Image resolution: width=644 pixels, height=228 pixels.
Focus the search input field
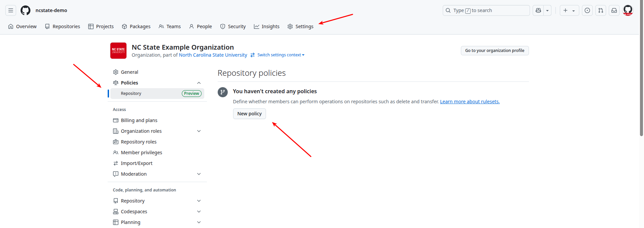click(486, 10)
